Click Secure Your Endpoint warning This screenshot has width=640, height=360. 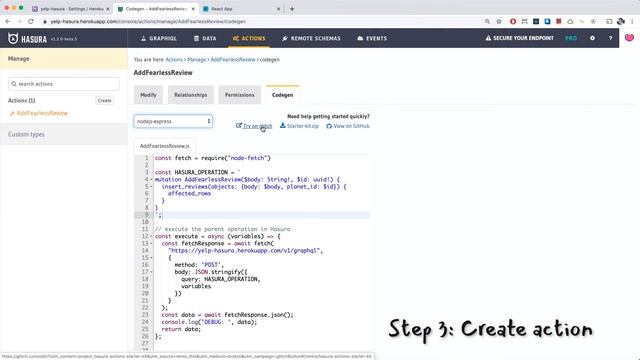pos(519,38)
